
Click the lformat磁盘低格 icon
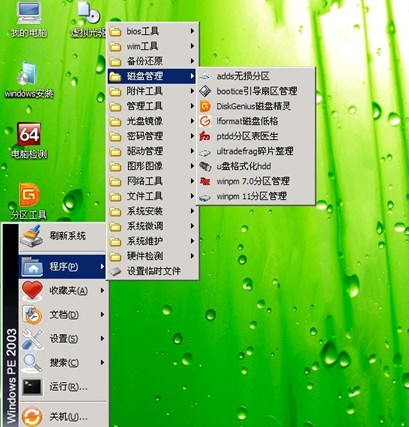click(x=205, y=121)
